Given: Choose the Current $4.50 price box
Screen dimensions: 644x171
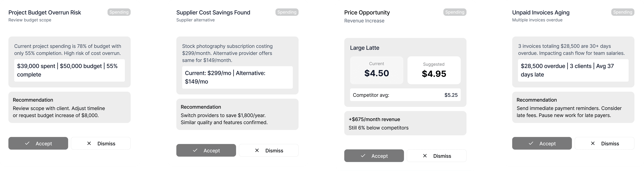Looking at the screenshot, I should pos(377,70).
